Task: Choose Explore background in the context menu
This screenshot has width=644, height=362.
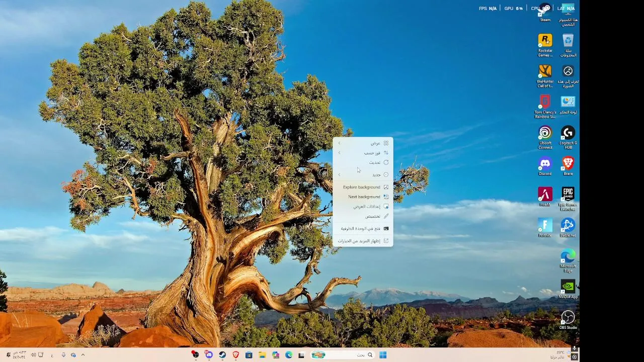Action: pyautogui.click(x=363, y=187)
